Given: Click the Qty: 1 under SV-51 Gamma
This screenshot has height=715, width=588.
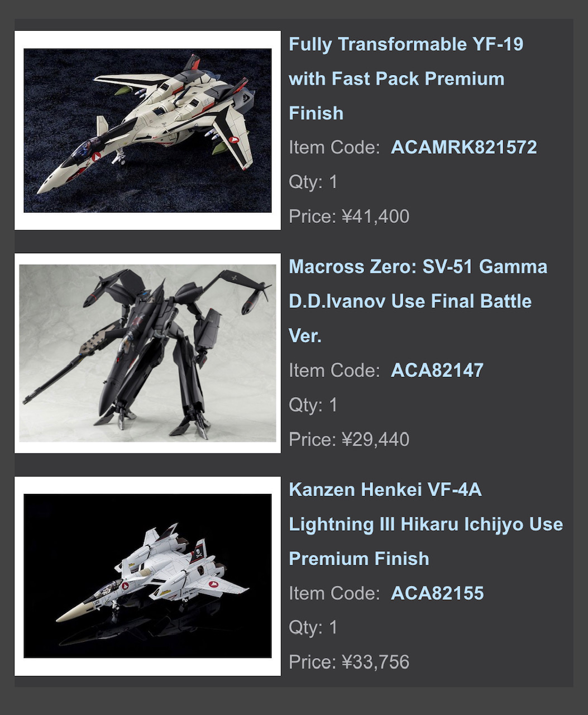Looking at the screenshot, I should [x=313, y=405].
